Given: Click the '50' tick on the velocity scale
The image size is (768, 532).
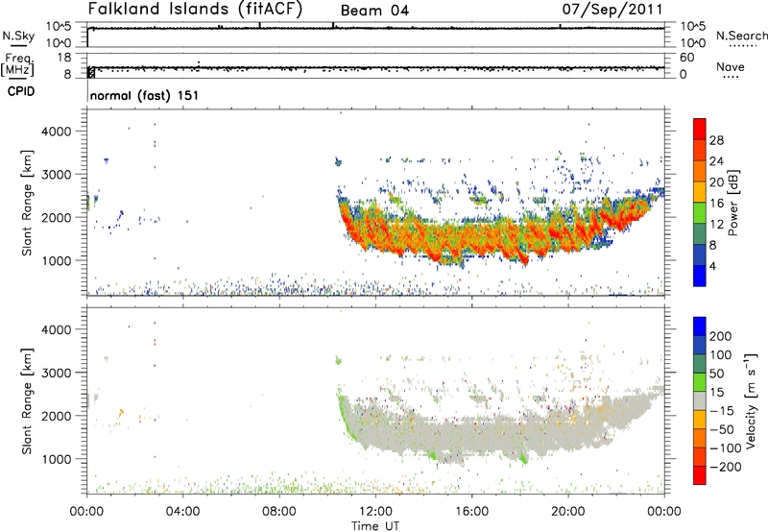Looking at the screenshot, I should pyautogui.click(x=716, y=374).
